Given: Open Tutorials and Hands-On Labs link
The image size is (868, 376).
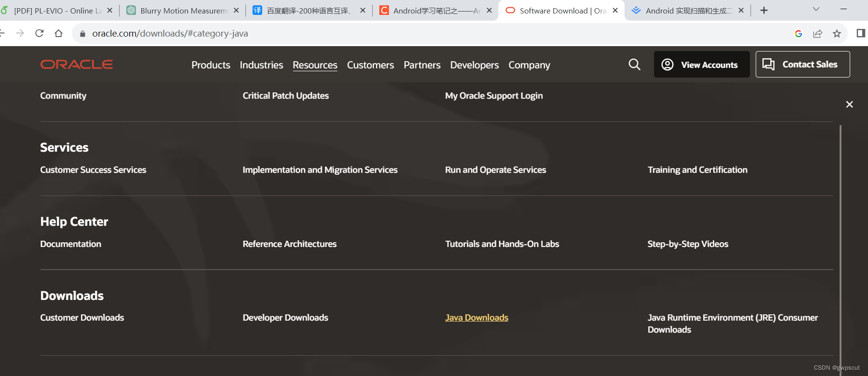Looking at the screenshot, I should tap(502, 244).
